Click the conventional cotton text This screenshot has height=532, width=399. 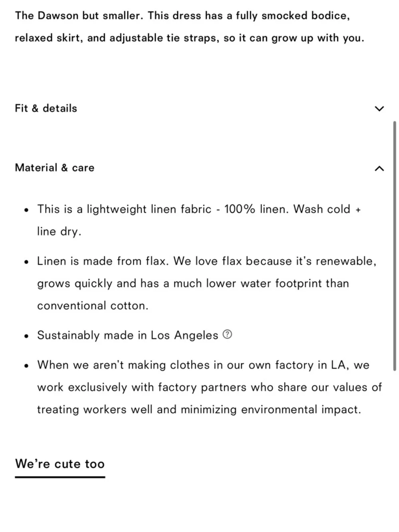point(93,306)
